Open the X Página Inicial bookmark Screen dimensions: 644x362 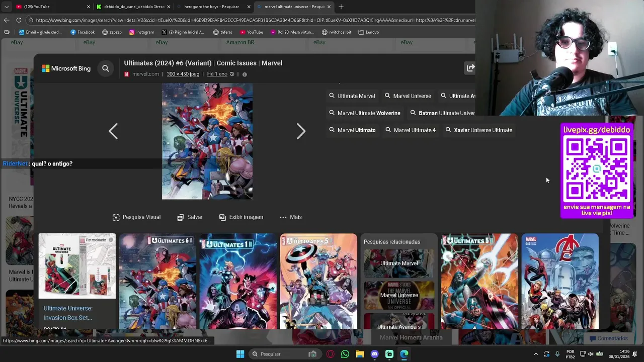click(x=183, y=32)
